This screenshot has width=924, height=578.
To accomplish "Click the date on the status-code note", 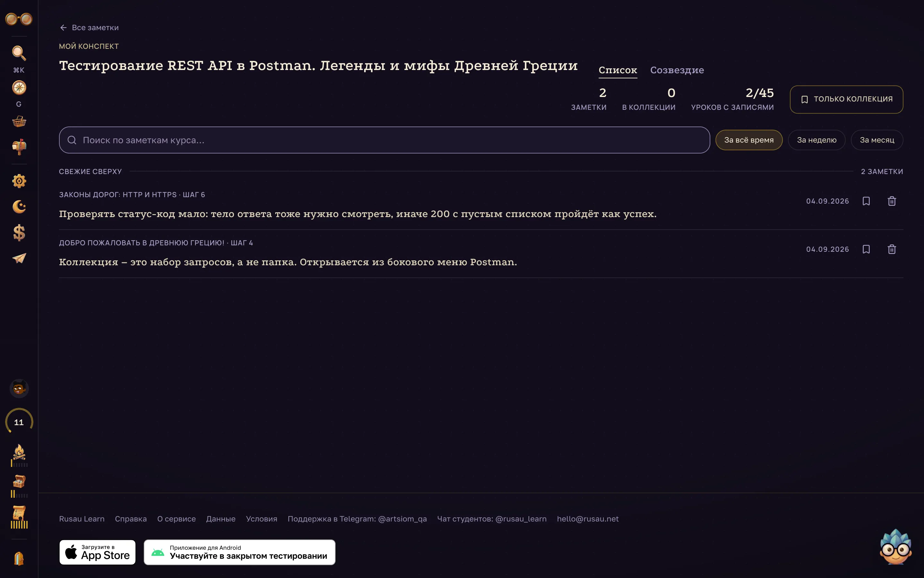I will (827, 201).
